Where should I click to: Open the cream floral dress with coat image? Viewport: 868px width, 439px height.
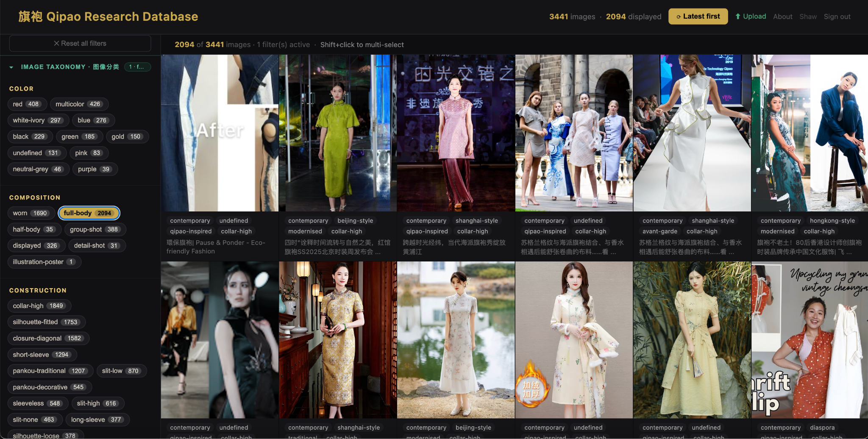coord(574,340)
